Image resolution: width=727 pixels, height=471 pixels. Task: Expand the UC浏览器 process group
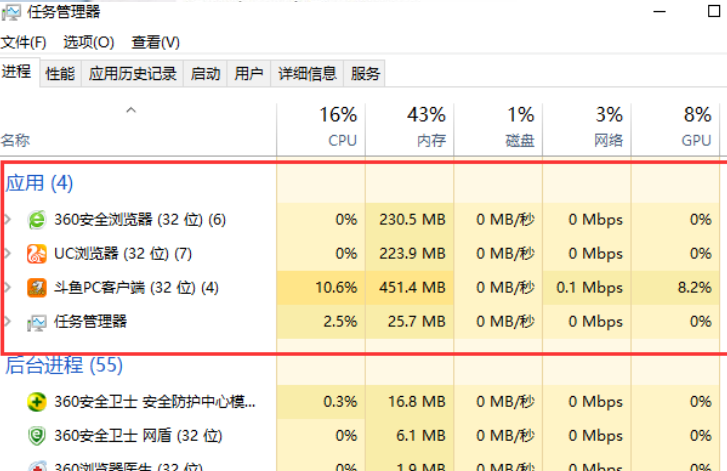[8, 254]
